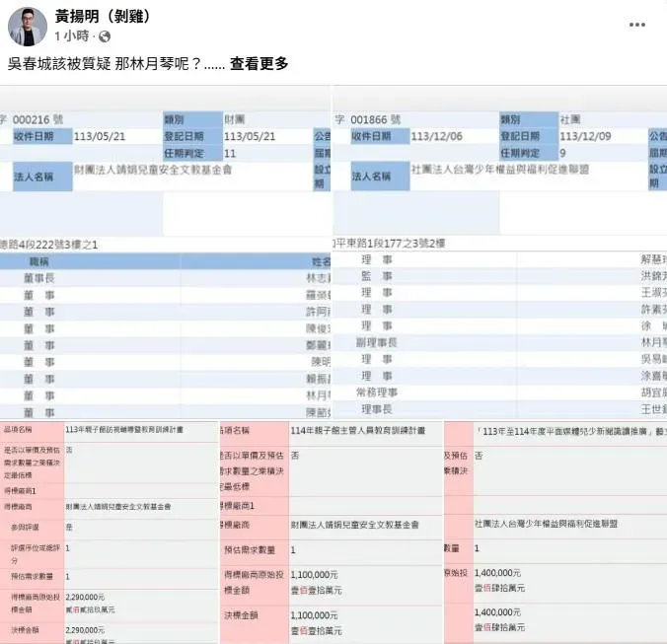The height and width of the screenshot is (644, 667).
Task: Open the 黃揚明（剝雞）profile name link
Action: 103,16
